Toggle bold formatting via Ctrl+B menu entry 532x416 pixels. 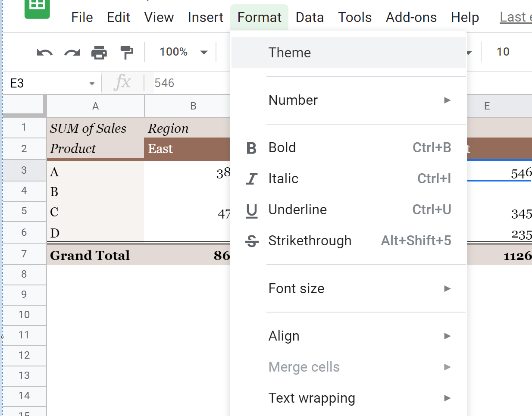click(x=282, y=147)
